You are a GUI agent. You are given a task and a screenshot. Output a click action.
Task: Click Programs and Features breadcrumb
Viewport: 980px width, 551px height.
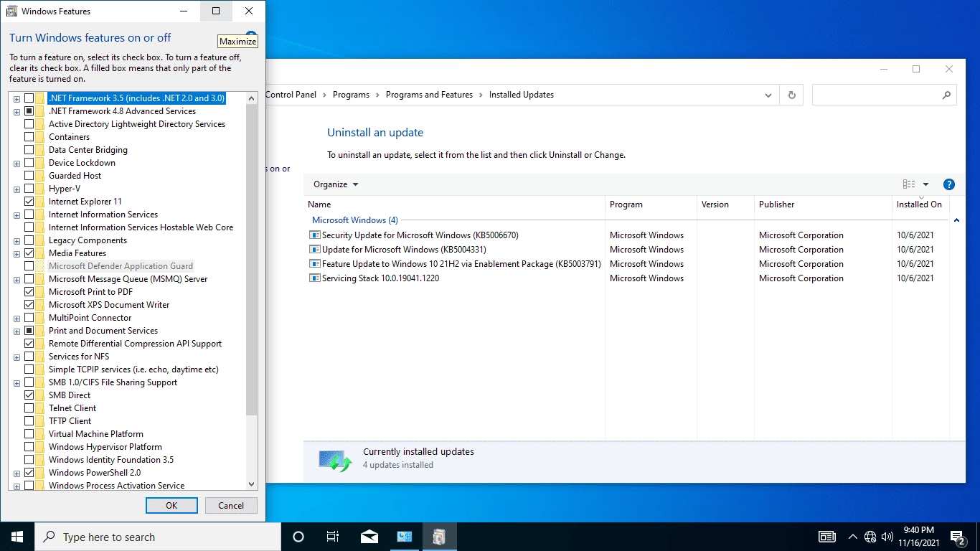(x=429, y=95)
